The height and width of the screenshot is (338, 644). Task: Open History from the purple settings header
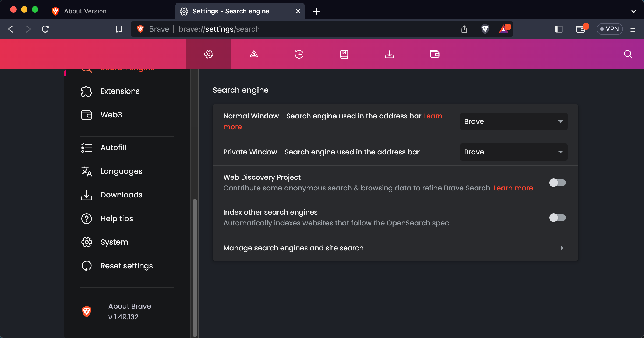coord(299,54)
